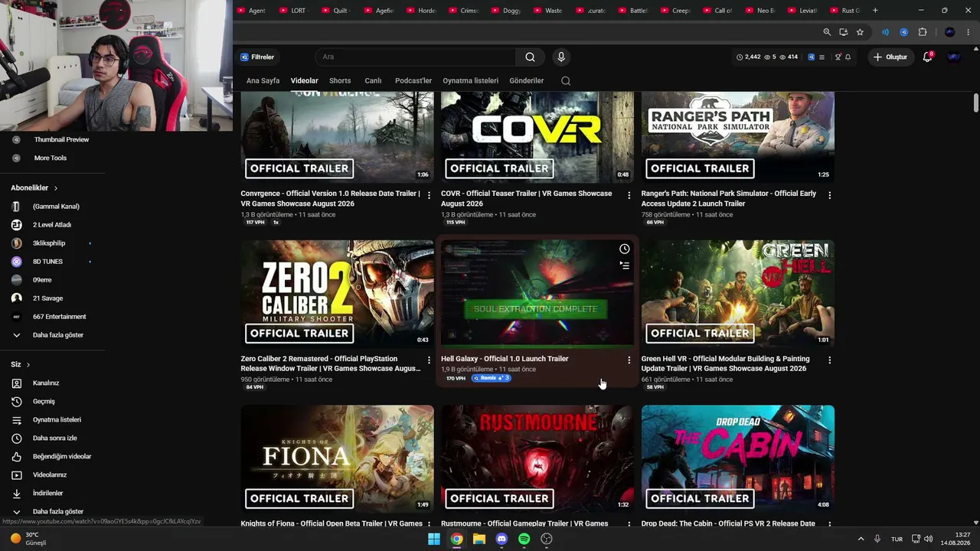Open the YouTube account avatar menu
The height and width of the screenshot is (551, 980).
point(954,57)
